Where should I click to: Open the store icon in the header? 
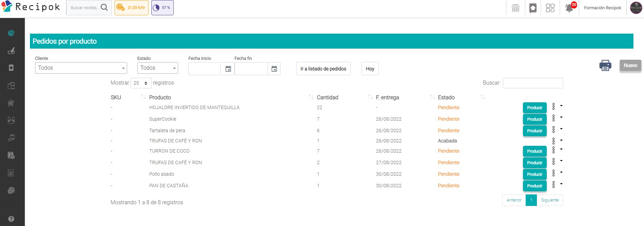point(516,8)
